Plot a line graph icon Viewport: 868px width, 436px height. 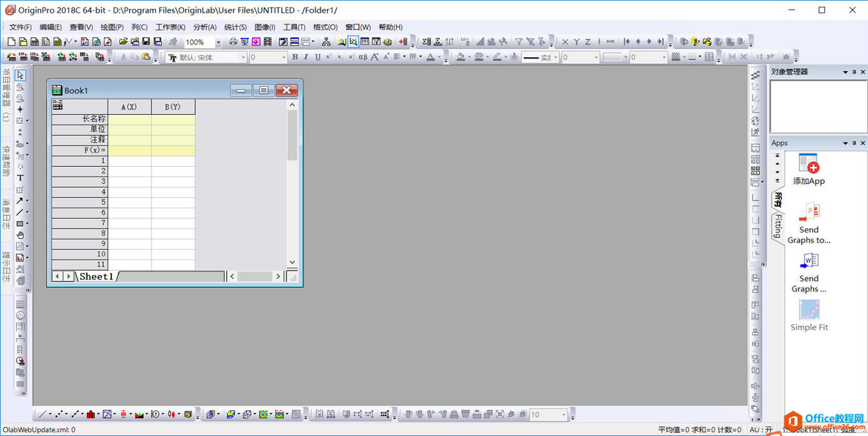(43, 413)
